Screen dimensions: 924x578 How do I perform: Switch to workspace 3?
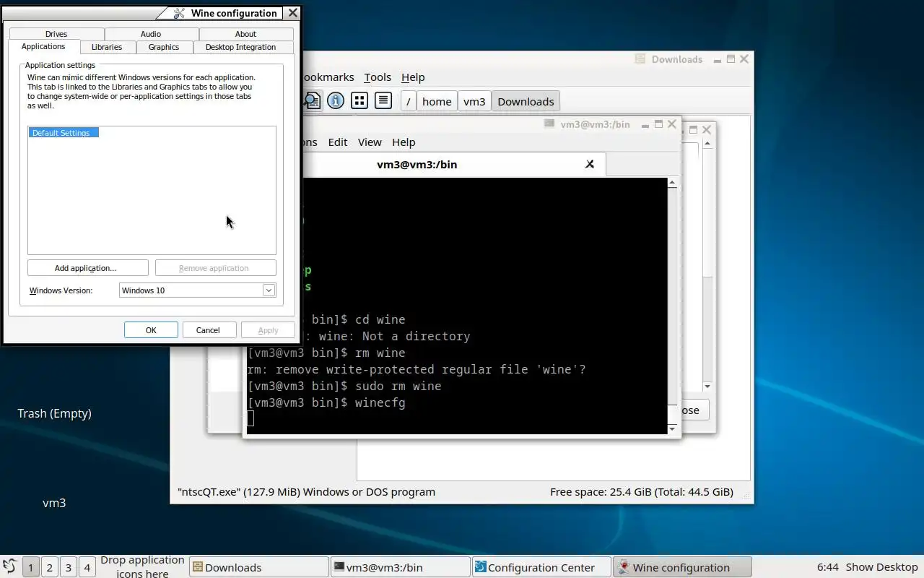point(69,567)
